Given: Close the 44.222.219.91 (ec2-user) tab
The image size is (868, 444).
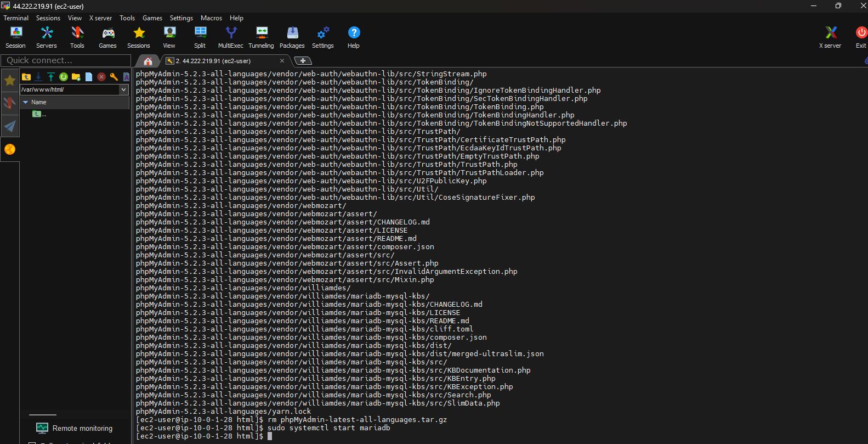Looking at the screenshot, I should click(282, 61).
